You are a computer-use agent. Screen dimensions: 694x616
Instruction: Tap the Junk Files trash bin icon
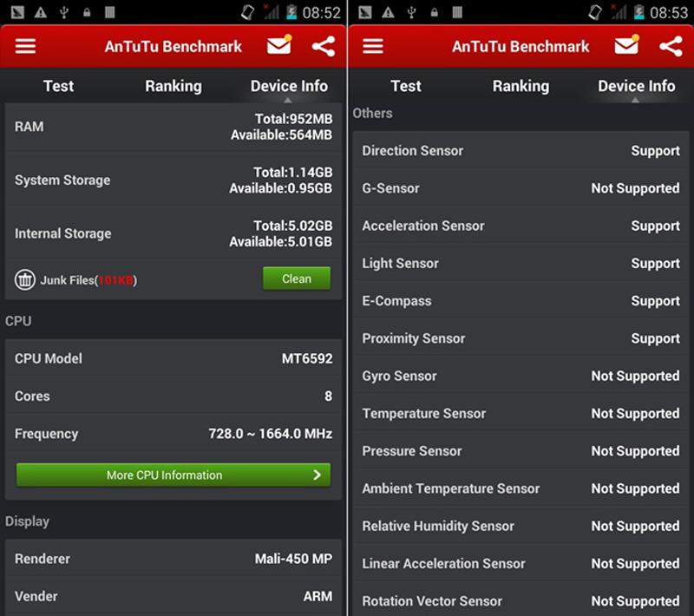[25, 279]
